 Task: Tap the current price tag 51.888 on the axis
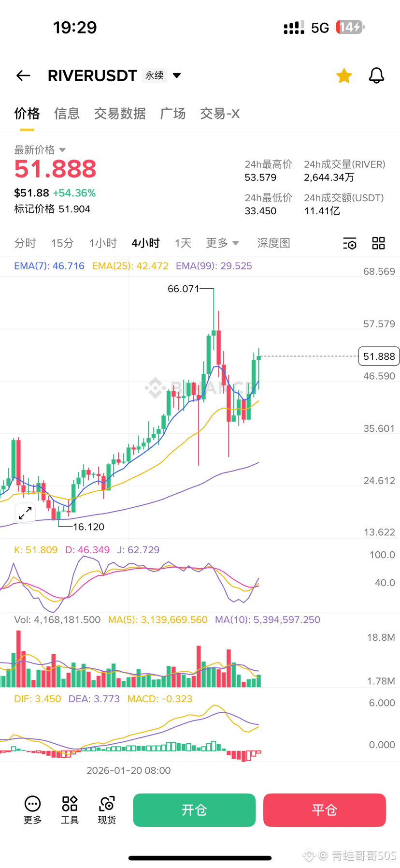point(379,356)
